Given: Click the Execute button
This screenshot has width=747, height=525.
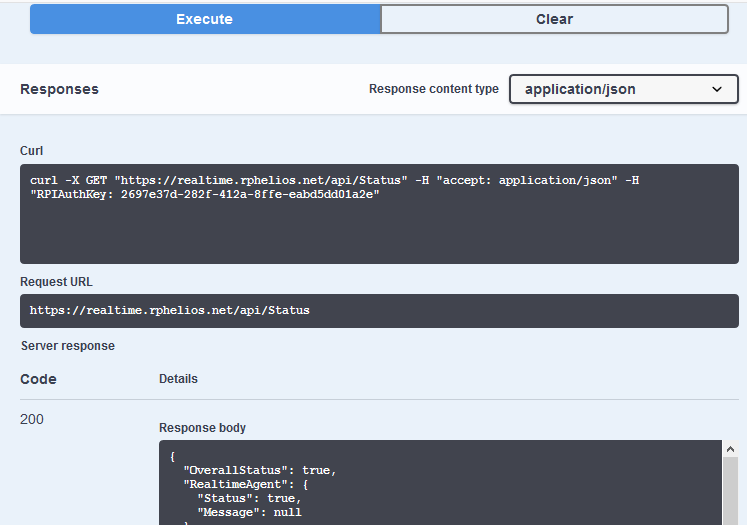Looking at the screenshot, I should pos(204,19).
